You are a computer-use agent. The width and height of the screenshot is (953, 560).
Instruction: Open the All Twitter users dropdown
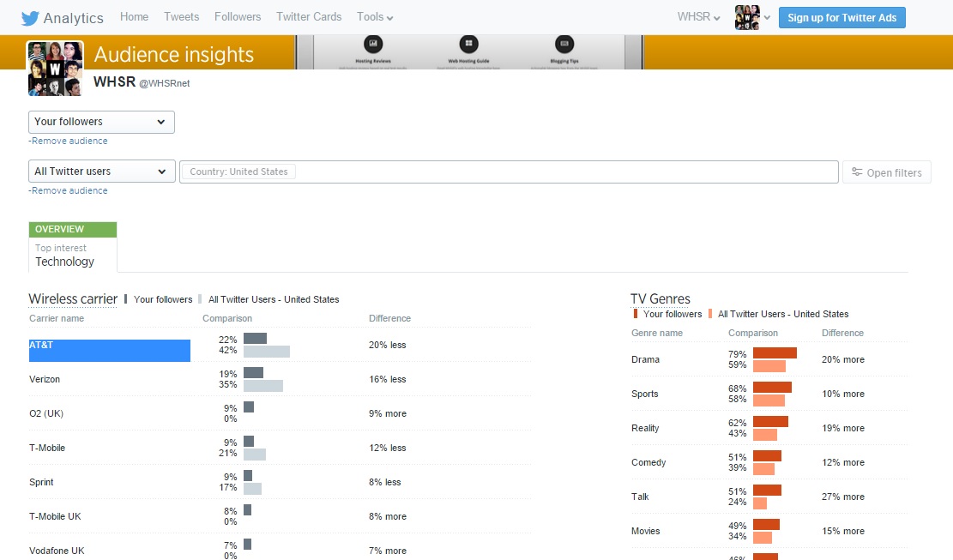[x=102, y=172]
